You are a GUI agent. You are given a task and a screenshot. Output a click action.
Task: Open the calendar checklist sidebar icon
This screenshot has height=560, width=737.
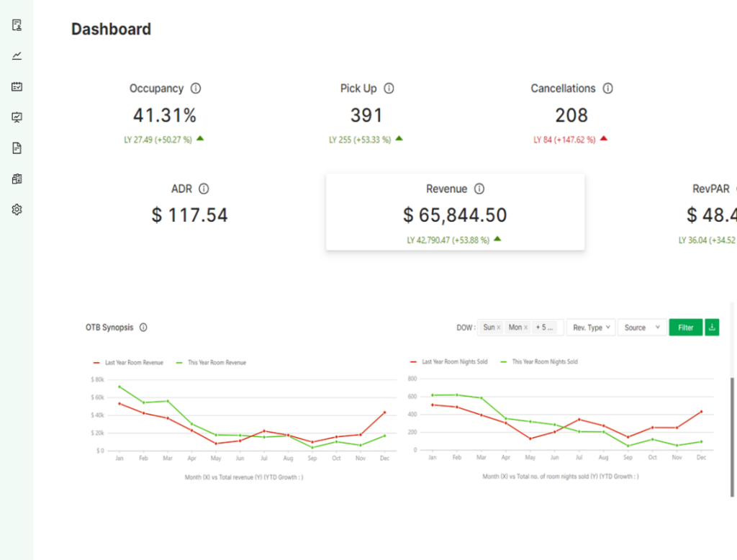pyautogui.click(x=17, y=86)
